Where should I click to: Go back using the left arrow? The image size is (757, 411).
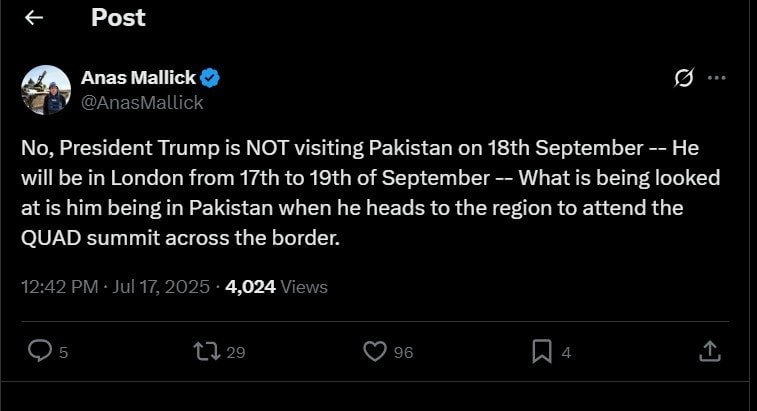point(34,18)
